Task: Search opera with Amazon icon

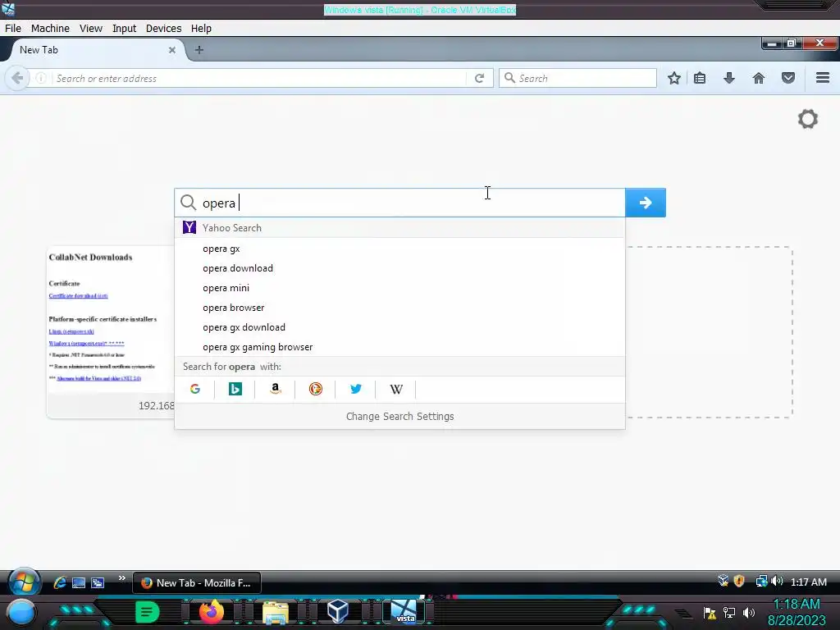Action: coord(276,389)
